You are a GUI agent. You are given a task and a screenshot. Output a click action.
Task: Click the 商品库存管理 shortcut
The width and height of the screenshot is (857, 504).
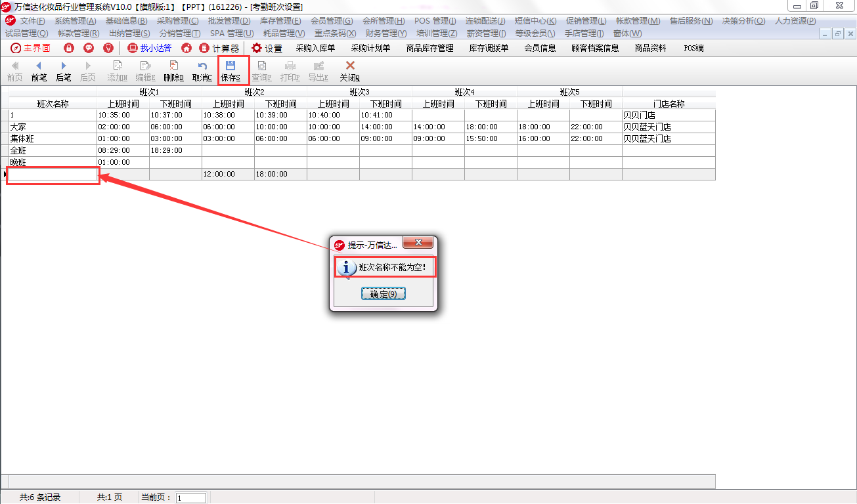[x=429, y=48]
